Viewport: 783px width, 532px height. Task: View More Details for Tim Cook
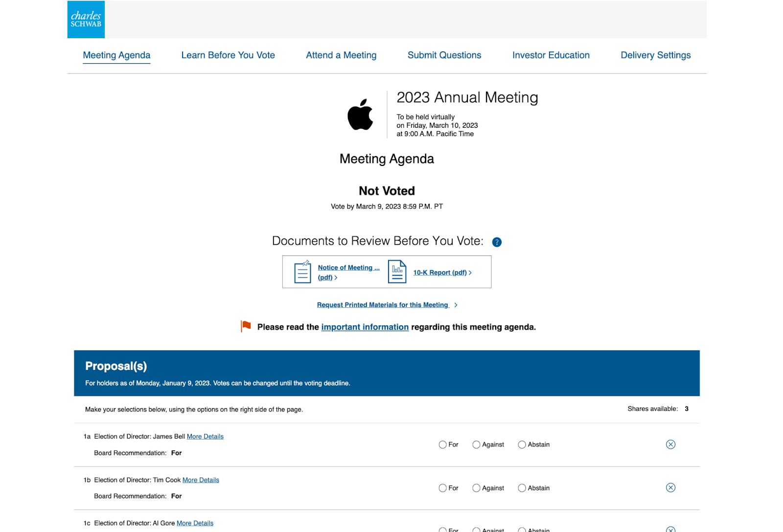click(x=201, y=480)
